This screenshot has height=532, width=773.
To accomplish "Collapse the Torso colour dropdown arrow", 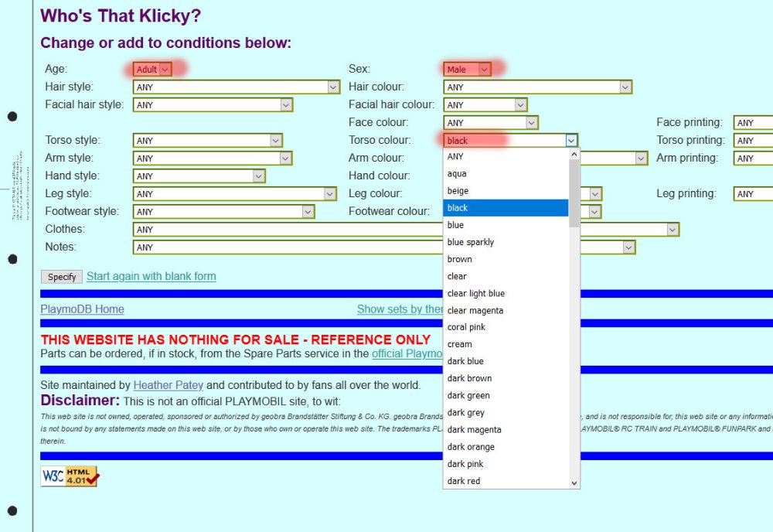I will (x=570, y=141).
